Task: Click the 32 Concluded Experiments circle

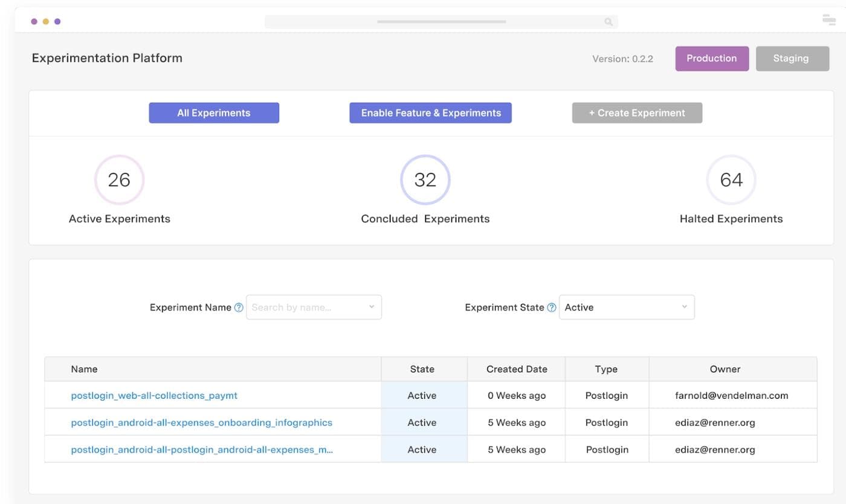Action: pyautogui.click(x=425, y=180)
